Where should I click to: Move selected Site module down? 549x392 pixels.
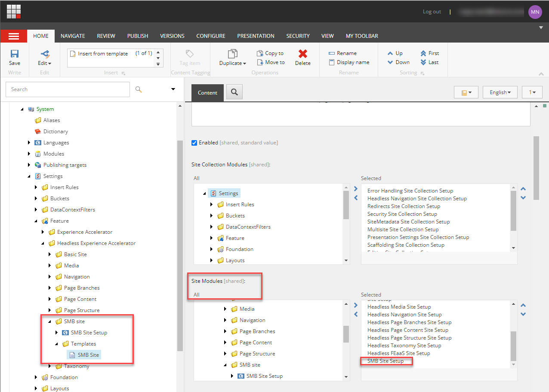click(x=523, y=314)
